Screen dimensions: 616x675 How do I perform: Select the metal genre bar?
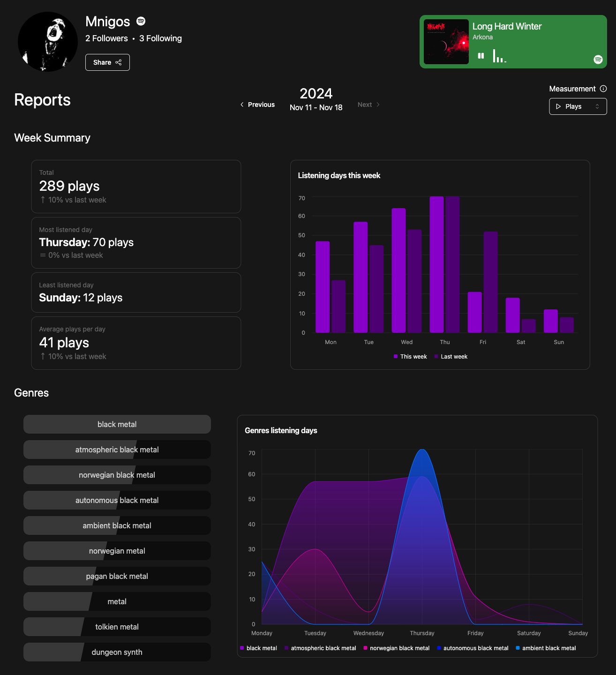(x=117, y=601)
